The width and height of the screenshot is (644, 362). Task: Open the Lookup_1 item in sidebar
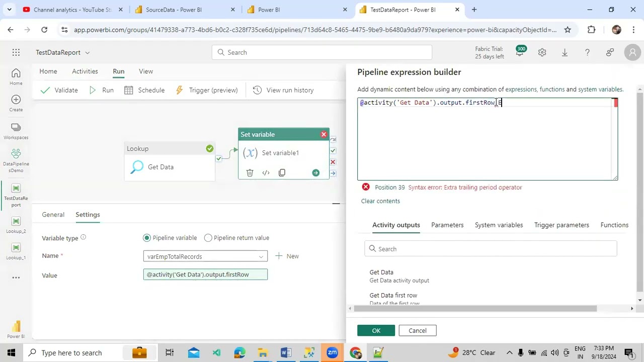click(x=16, y=251)
